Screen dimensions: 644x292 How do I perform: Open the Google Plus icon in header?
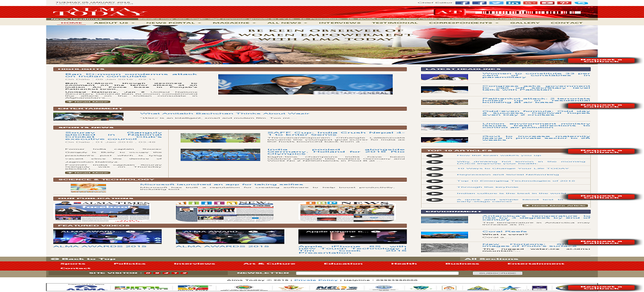[x=530, y=3]
